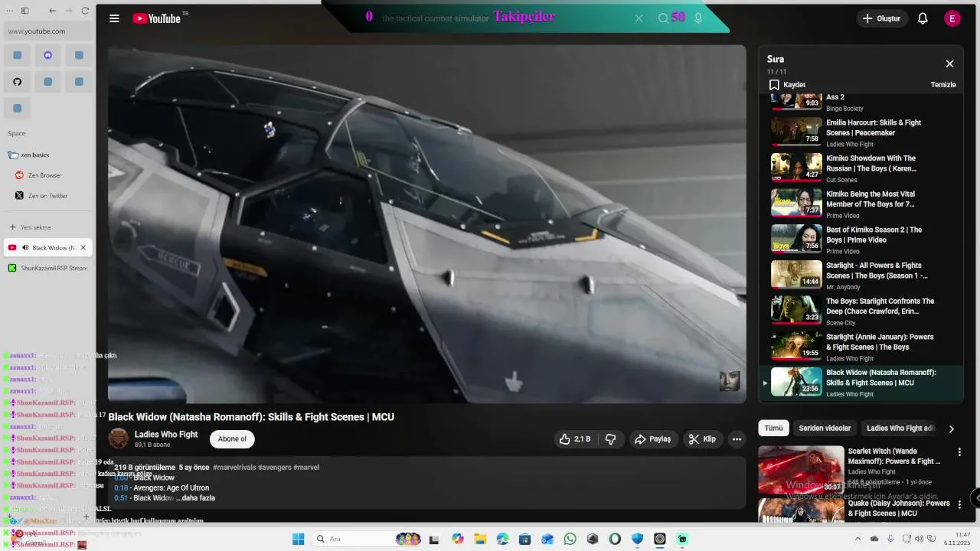
Task: Dislike the video with thumbs down
Action: 610,439
